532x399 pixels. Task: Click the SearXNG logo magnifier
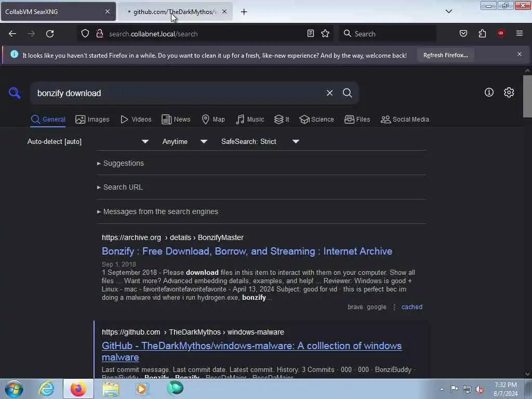[15, 92]
